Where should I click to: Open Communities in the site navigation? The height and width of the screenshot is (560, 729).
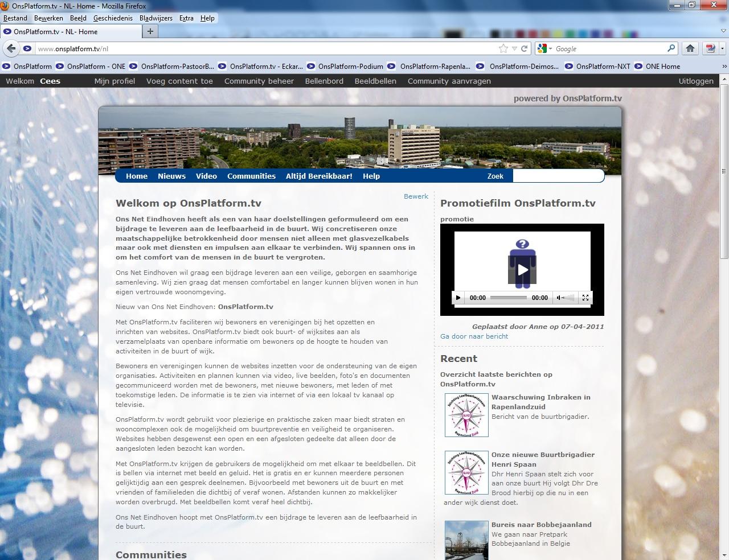[251, 176]
